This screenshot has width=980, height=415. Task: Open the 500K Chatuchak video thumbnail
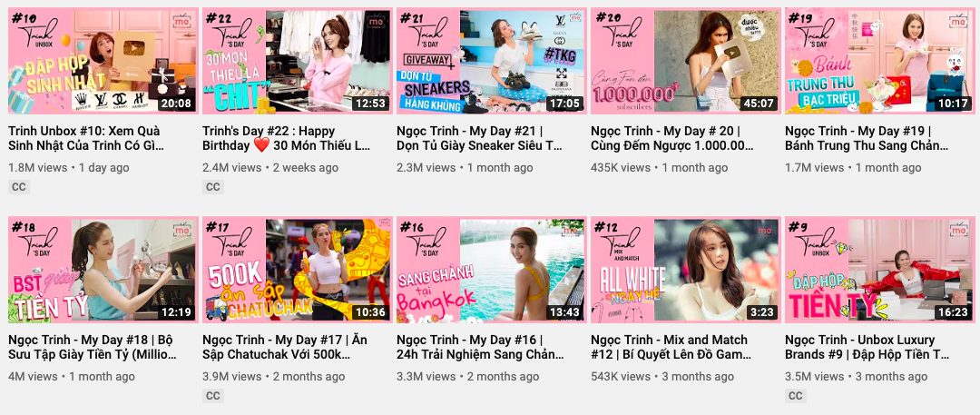point(298,270)
